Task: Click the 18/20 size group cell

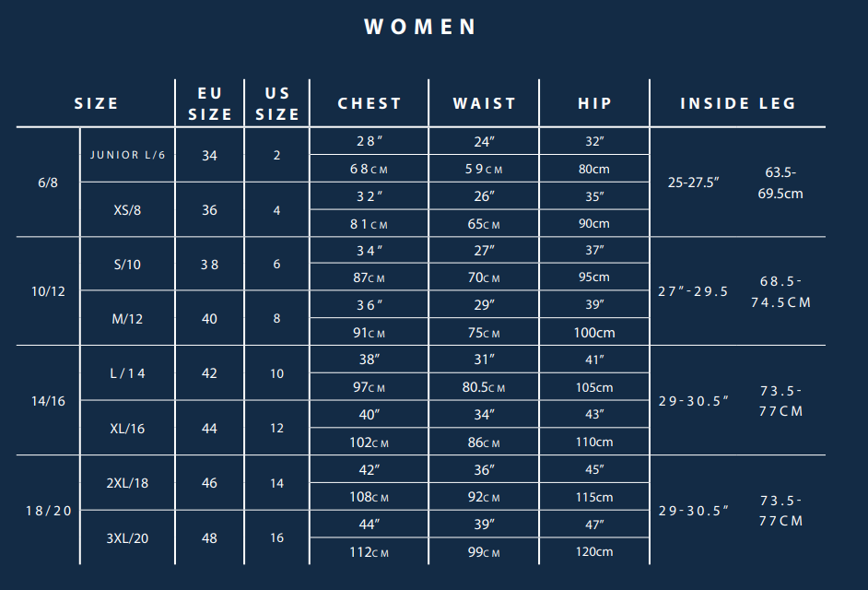Action: click(x=49, y=511)
